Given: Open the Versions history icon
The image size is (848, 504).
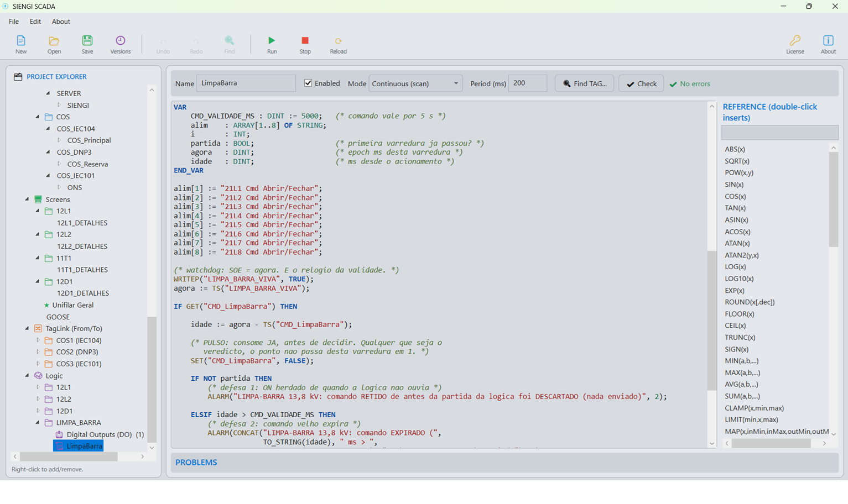Looking at the screenshot, I should 120,40.
